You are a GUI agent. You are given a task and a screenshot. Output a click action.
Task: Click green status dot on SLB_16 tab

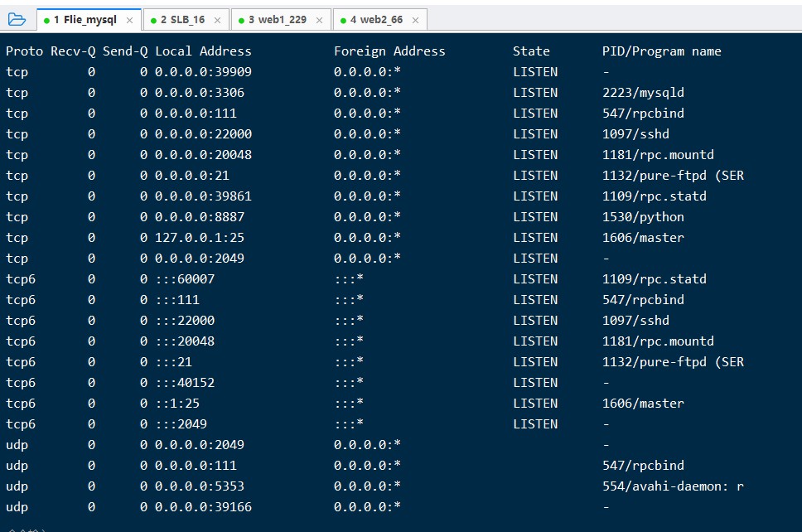(x=153, y=20)
